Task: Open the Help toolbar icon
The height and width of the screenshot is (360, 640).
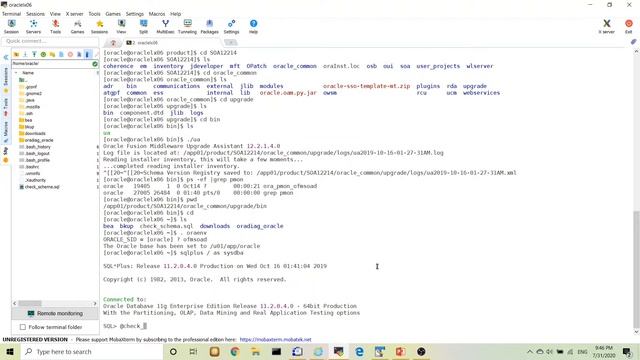Action: (253, 26)
